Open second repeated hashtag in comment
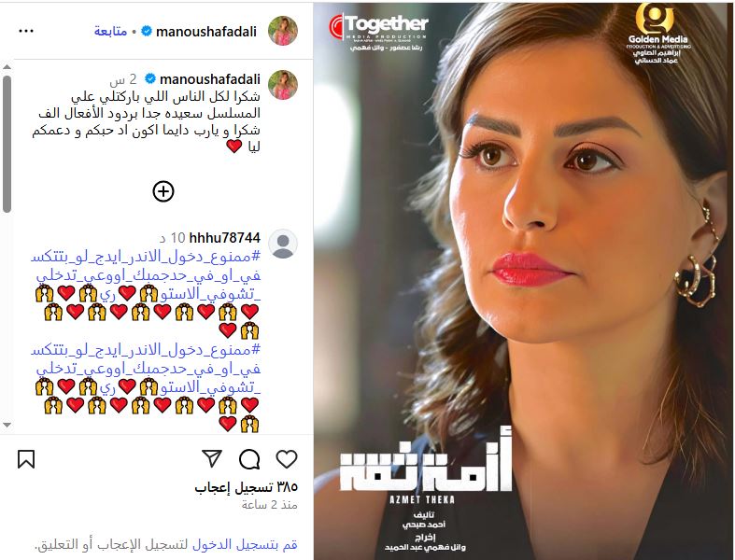 [x=146, y=369]
